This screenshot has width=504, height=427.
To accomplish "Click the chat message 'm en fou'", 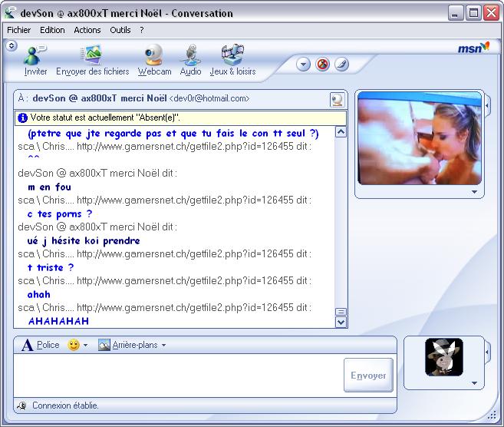I will (x=49, y=187).
